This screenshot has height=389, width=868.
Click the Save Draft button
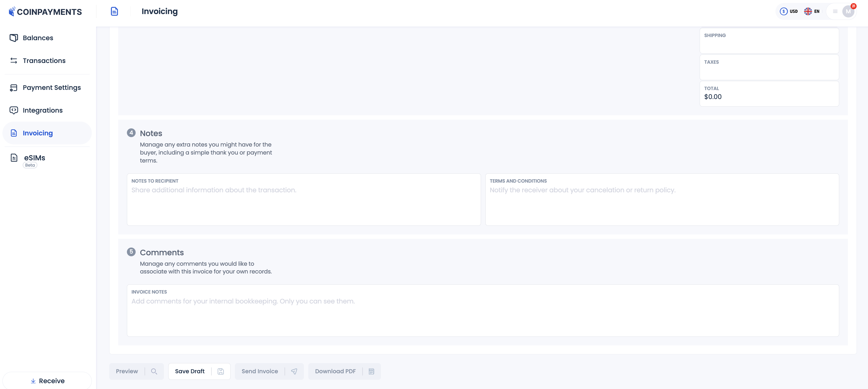tap(190, 371)
